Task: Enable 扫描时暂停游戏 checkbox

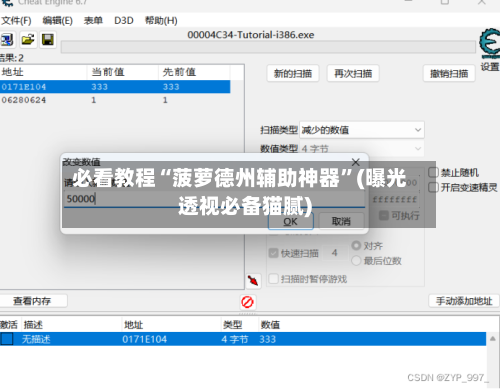Action: click(273, 279)
